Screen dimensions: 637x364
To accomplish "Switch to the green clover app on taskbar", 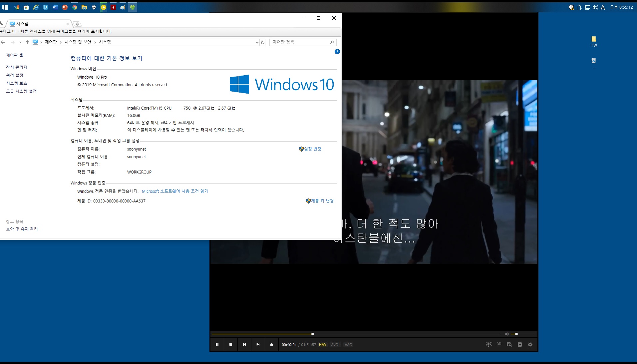I will (x=133, y=7).
